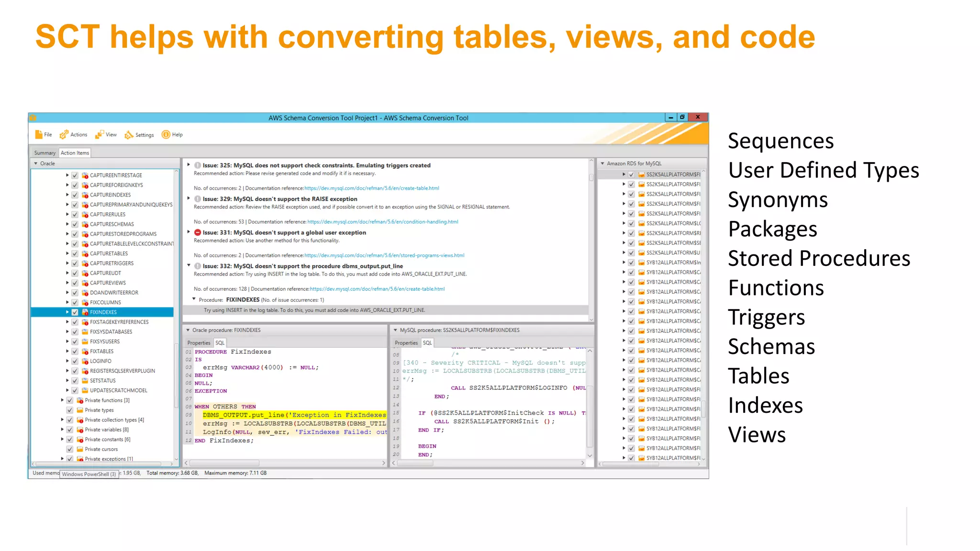
Task: Click the info icon beside Issue 325
Action: (x=198, y=165)
